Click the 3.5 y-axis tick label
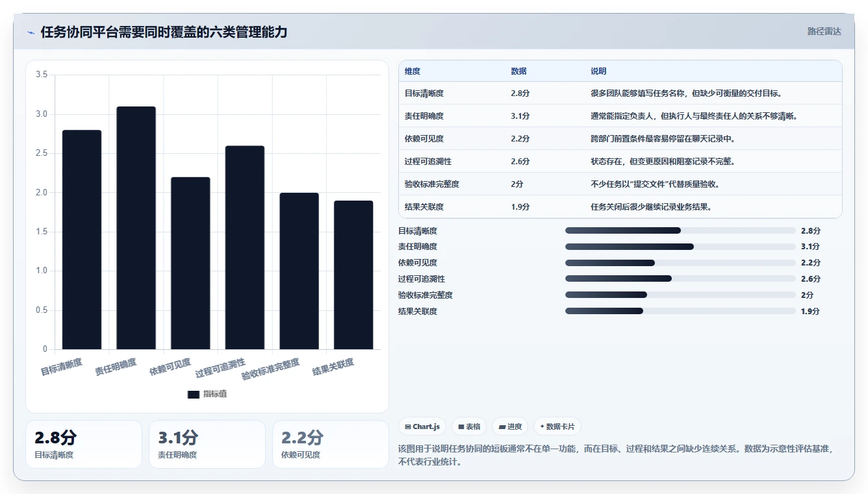Screen dimensions: 868x494 (42, 75)
